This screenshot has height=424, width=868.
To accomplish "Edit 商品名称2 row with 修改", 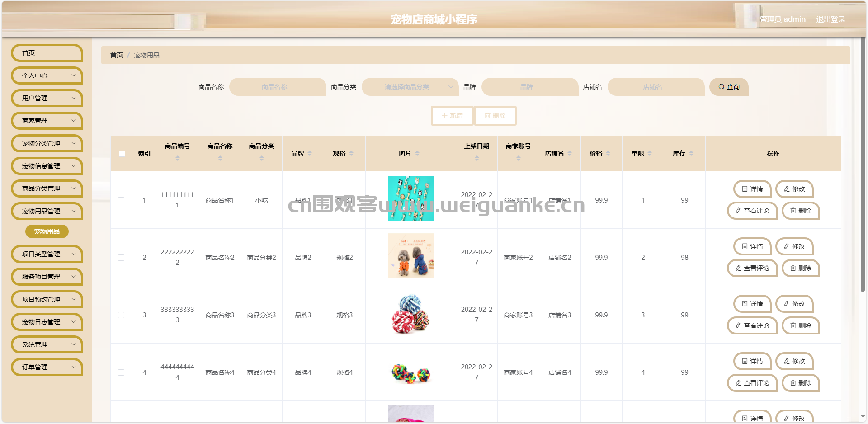I will coord(794,246).
